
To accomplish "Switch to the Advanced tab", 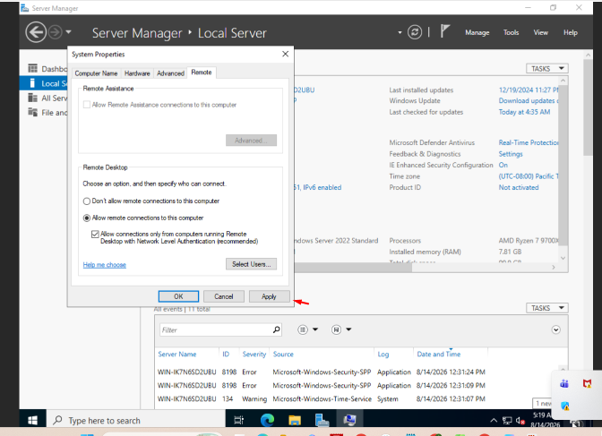I will tap(170, 73).
